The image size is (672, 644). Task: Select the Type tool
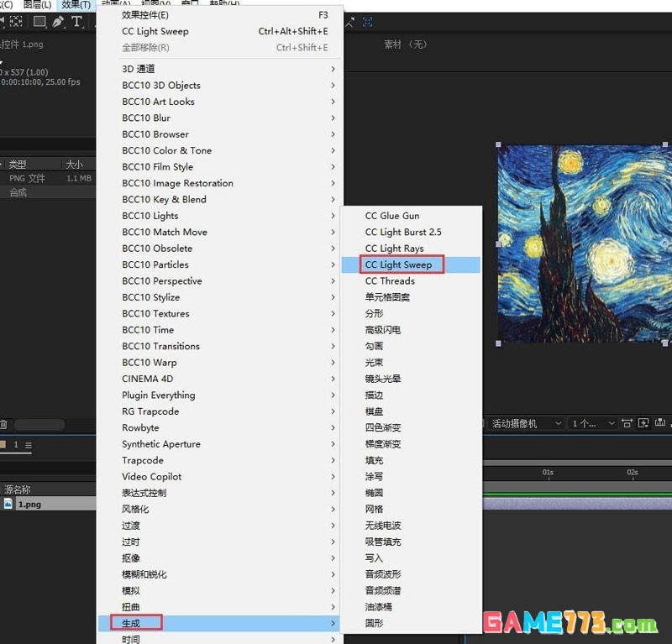76,23
